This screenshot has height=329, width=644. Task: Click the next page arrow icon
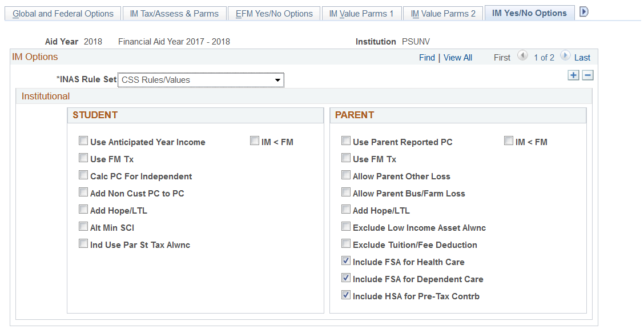click(565, 57)
